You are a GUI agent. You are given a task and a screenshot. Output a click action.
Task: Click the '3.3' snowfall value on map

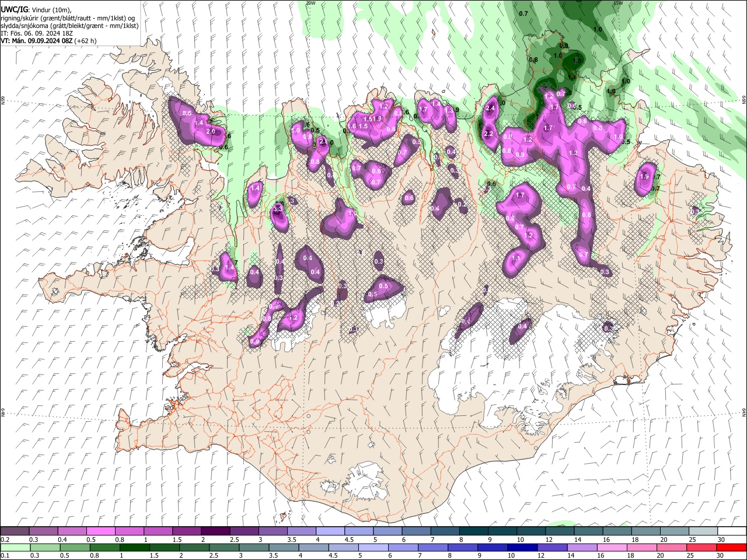click(x=278, y=208)
